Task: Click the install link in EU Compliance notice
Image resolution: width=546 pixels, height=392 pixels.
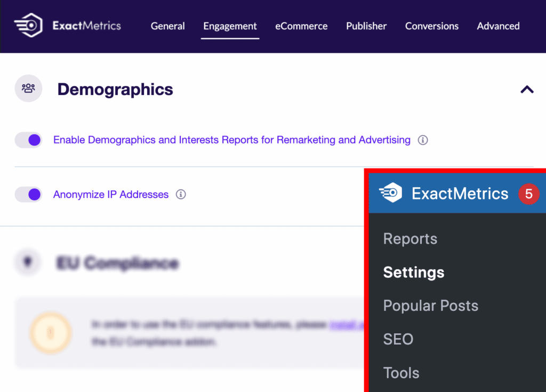Action: click(346, 324)
